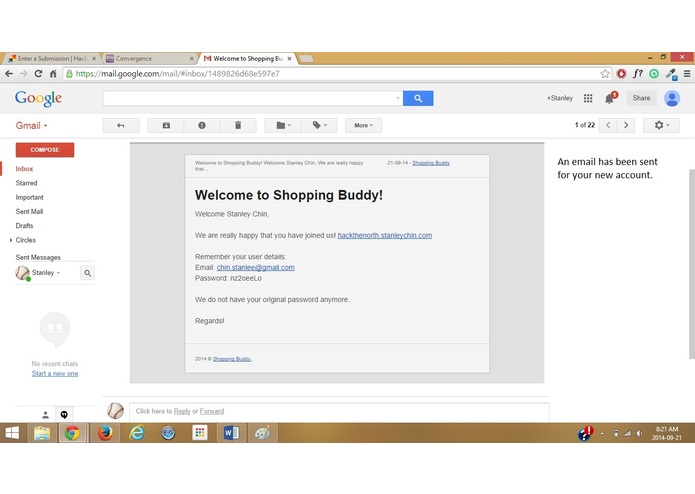Open the Important folder
Viewport: 695px width, 494px height.
point(29,197)
